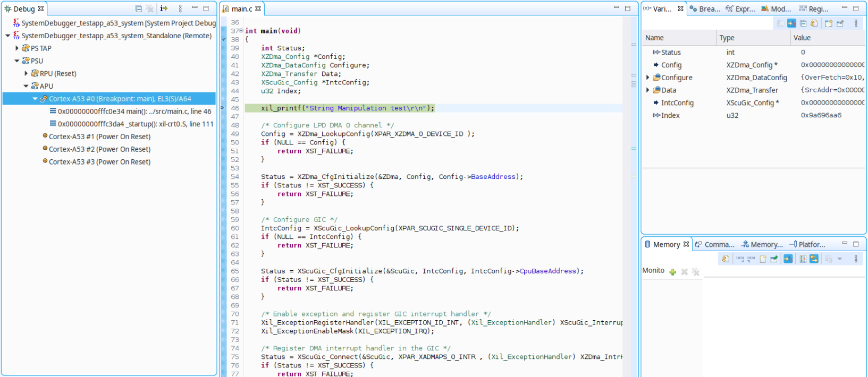Expand the Configure variable row
The width and height of the screenshot is (868, 377).
648,78
